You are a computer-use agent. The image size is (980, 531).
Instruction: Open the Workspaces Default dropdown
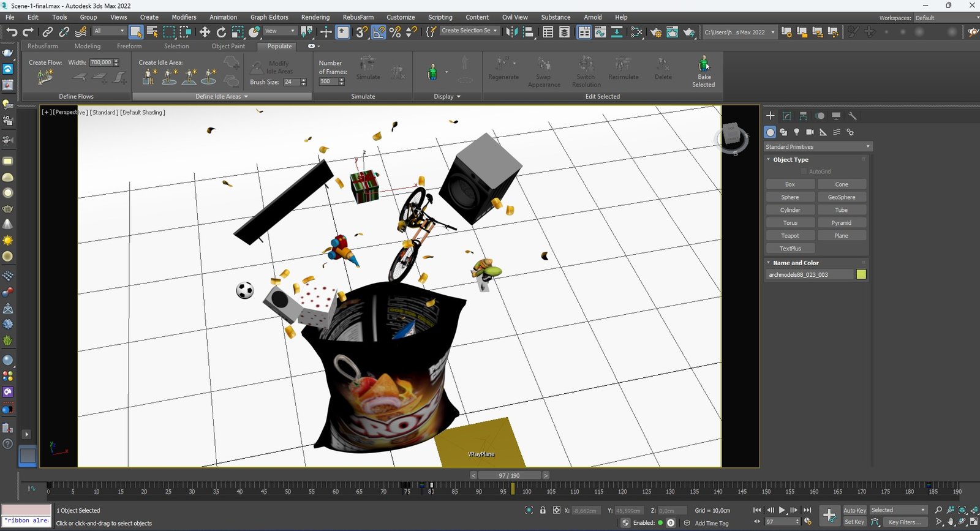[943, 18]
